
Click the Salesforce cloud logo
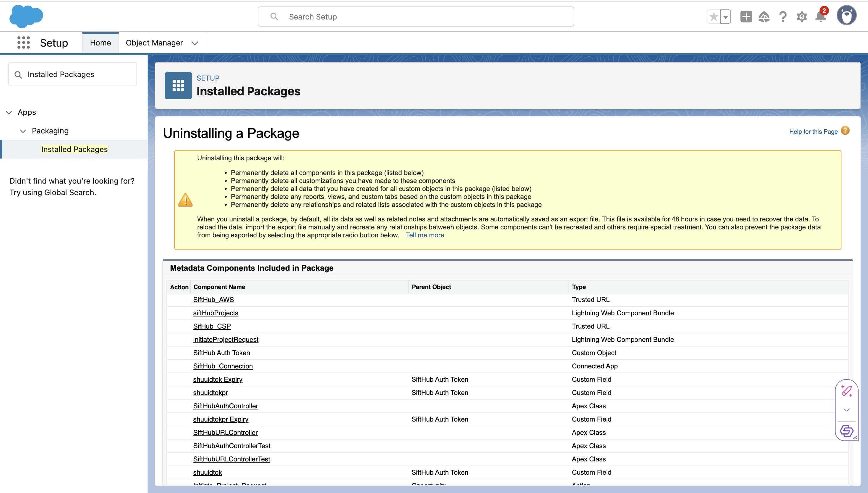(x=26, y=16)
